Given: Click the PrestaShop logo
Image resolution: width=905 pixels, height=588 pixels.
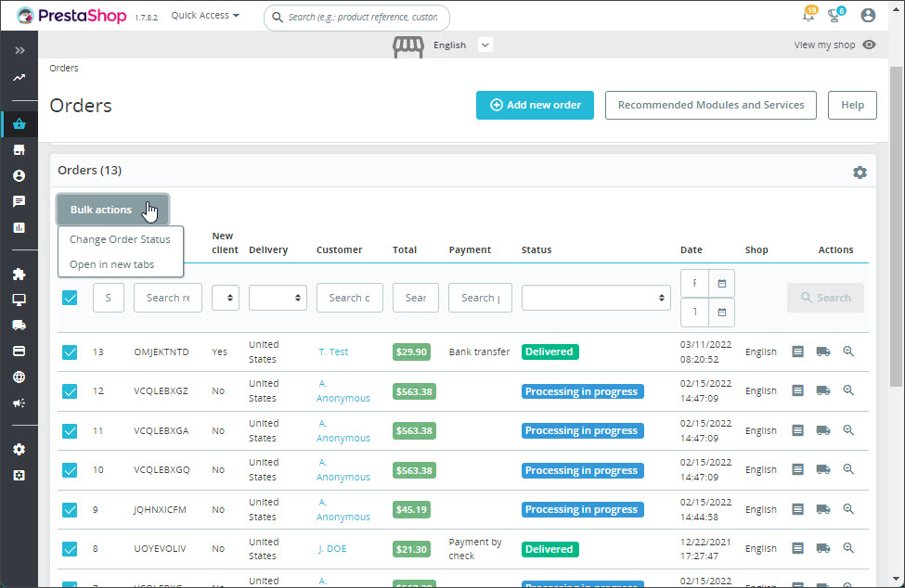Looking at the screenshot, I should click(x=71, y=16).
